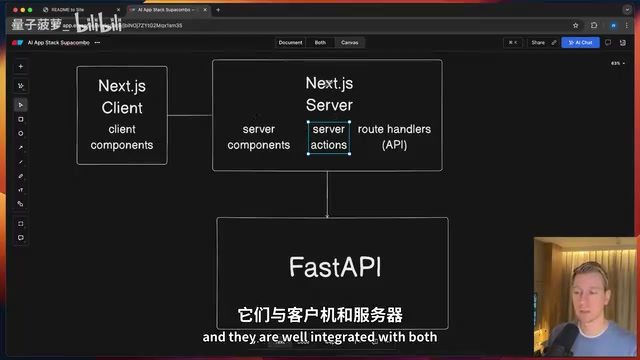640x360 pixels.
Task: Select the route handlers (API) text
Action: pos(394,137)
